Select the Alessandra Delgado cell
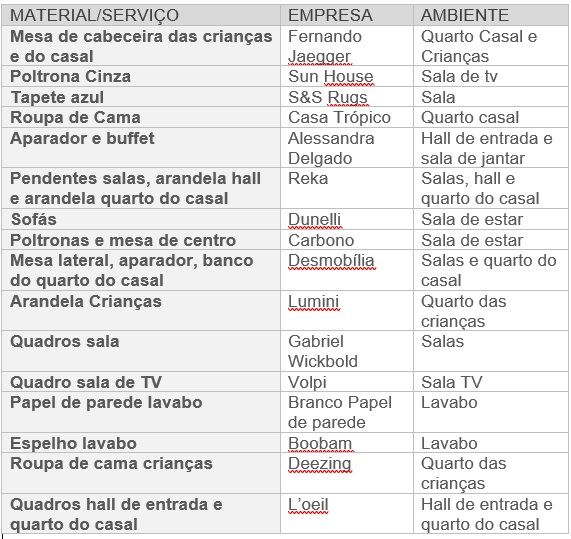571x539 pixels. click(347, 147)
